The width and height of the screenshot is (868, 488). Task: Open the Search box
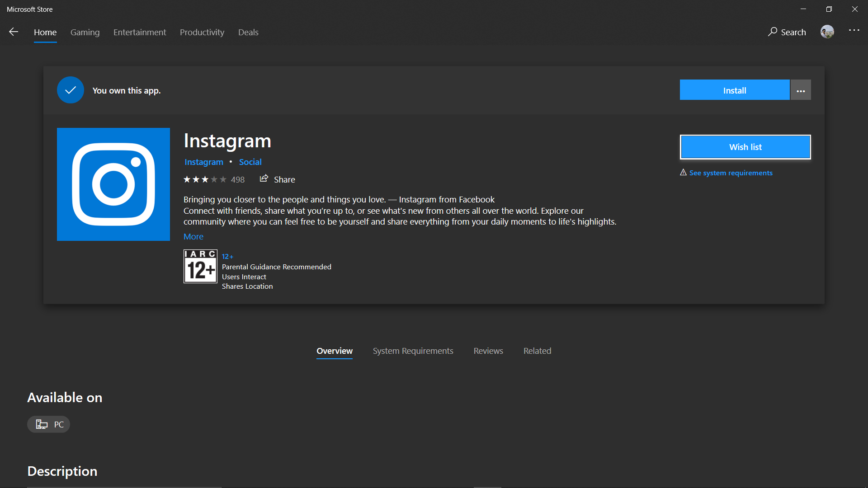[x=787, y=32]
